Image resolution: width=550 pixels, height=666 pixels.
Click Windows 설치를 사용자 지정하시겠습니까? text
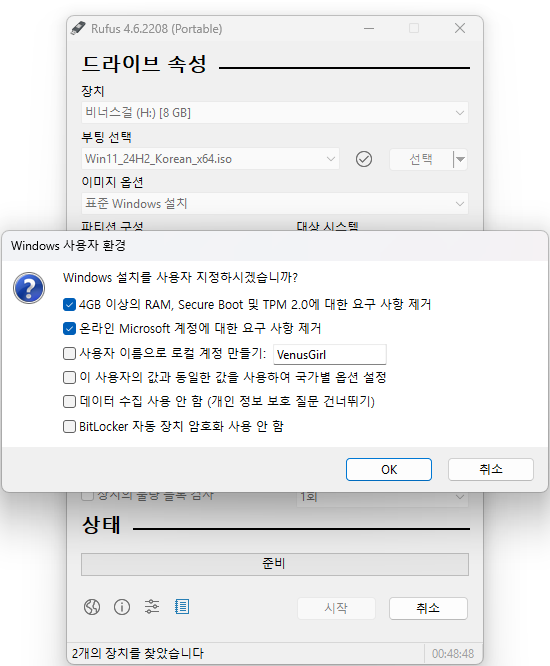[181, 277]
